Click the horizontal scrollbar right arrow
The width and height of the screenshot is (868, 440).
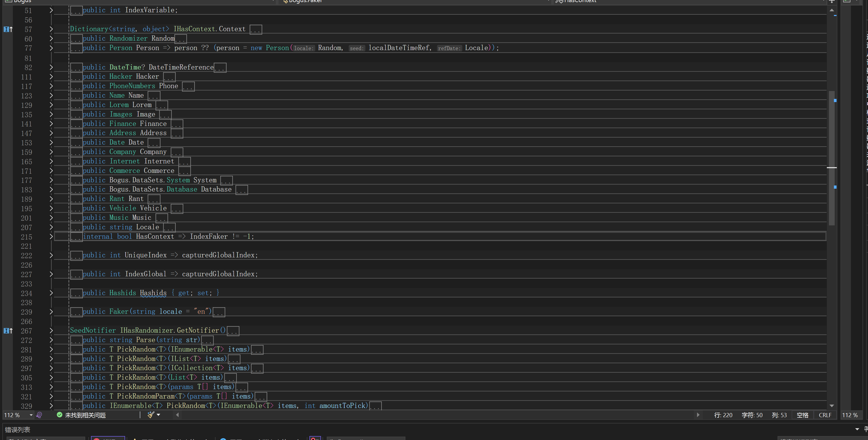pos(698,415)
